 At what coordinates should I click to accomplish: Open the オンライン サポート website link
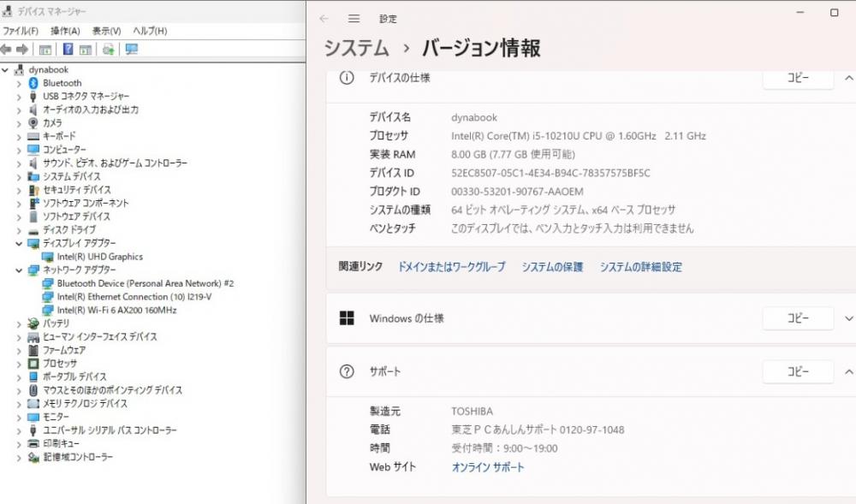(x=488, y=467)
